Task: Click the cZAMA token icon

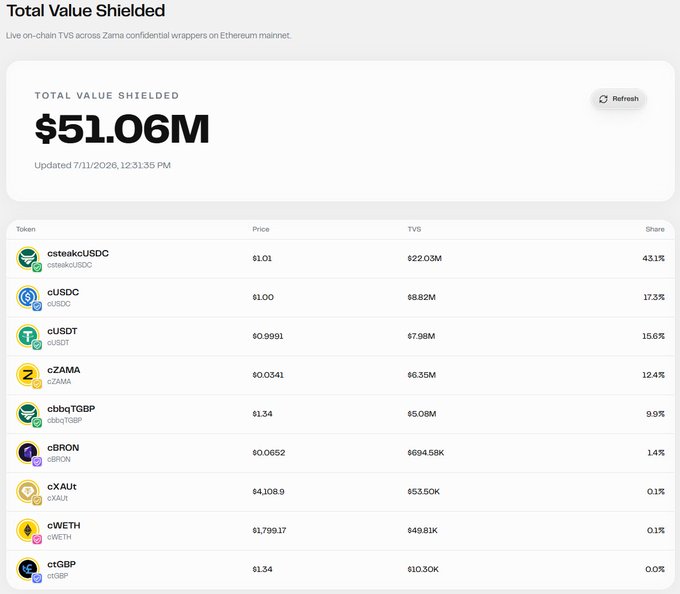Action: [29, 375]
